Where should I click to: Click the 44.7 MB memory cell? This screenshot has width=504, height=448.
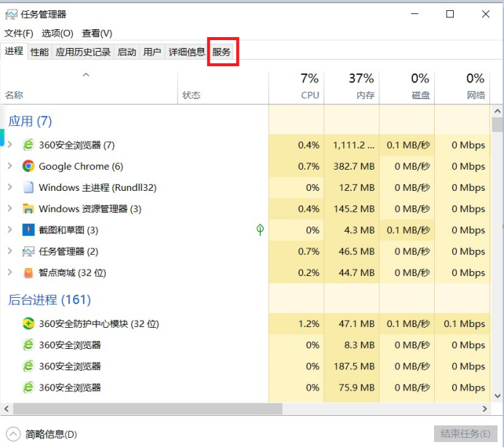point(352,272)
